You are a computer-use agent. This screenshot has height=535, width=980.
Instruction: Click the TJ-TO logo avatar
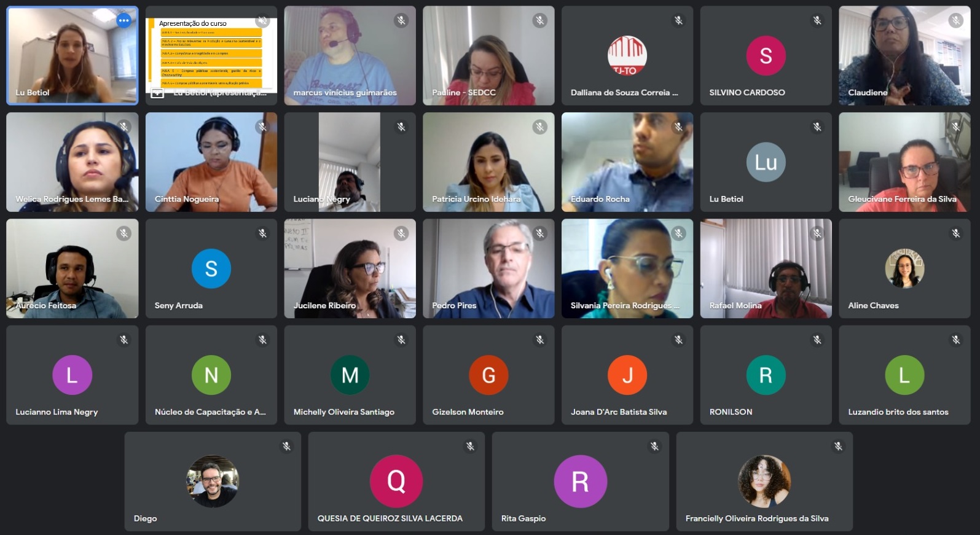(x=627, y=56)
